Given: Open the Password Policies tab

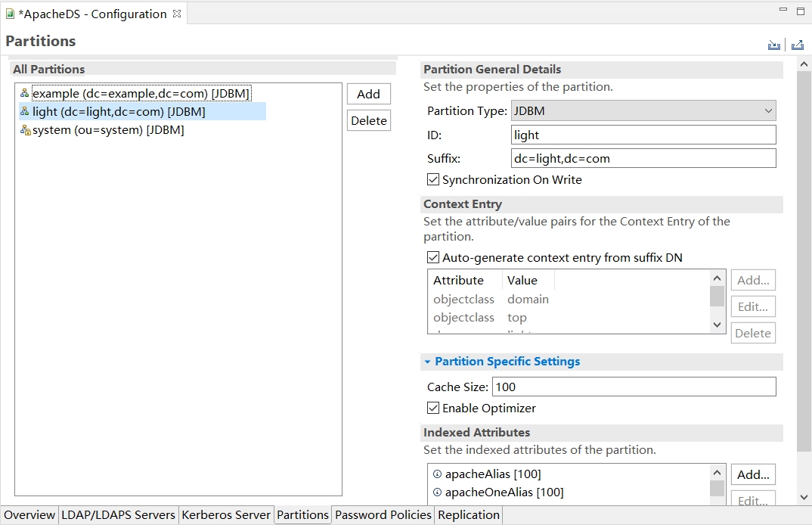Looking at the screenshot, I should pos(383,515).
